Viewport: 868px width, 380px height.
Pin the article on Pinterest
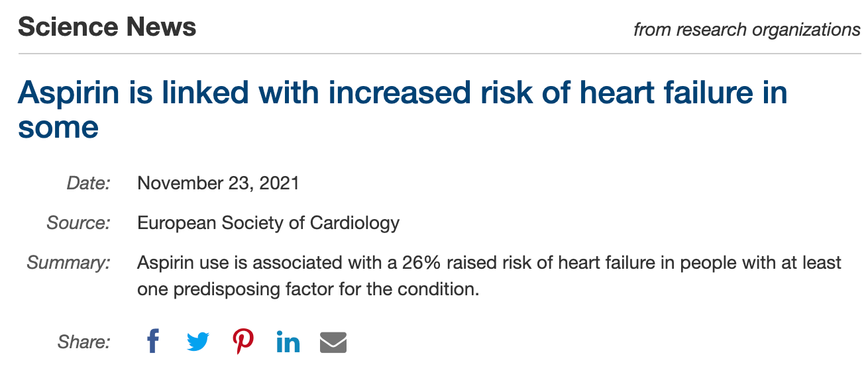click(x=243, y=342)
